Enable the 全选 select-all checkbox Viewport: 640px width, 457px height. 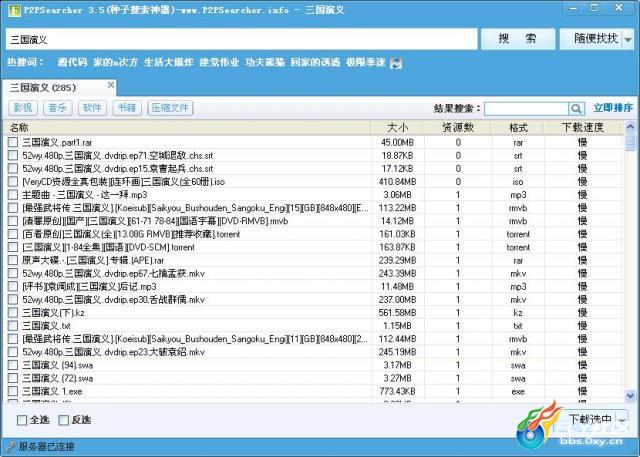pyautogui.click(x=22, y=420)
